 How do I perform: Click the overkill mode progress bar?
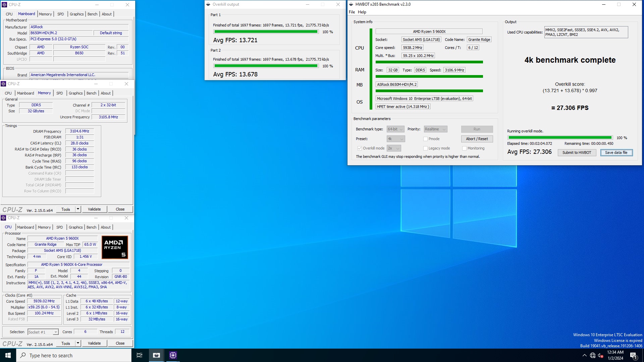point(560,138)
